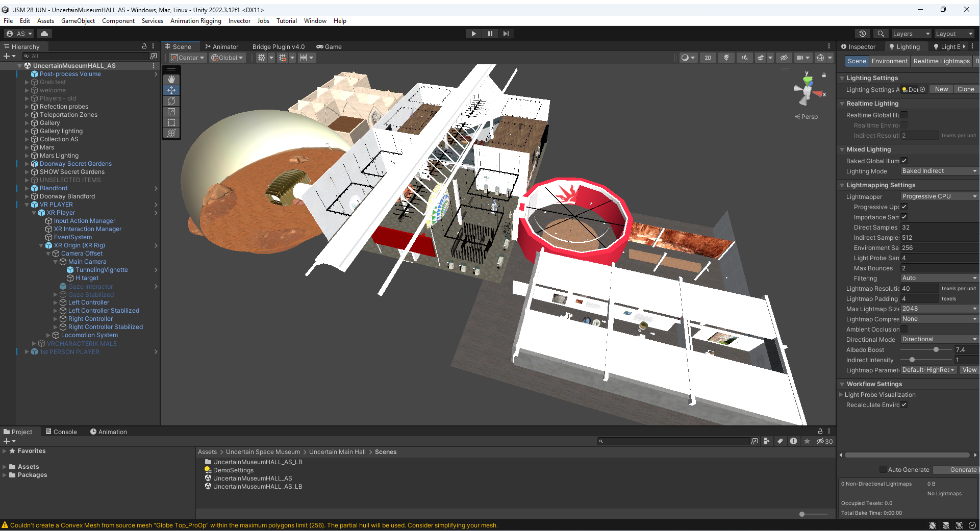Open the Animation Rigging menu
The image size is (980, 531).
pos(196,21)
